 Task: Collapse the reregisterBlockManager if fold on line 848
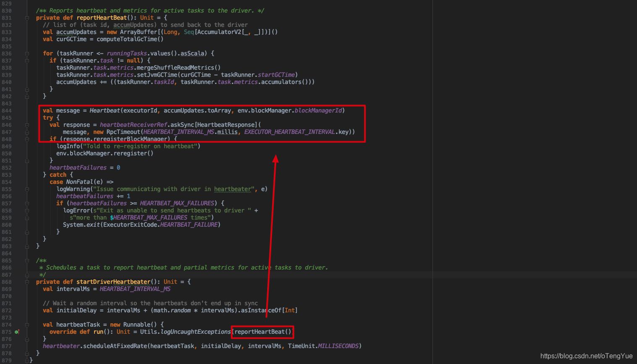click(27, 139)
